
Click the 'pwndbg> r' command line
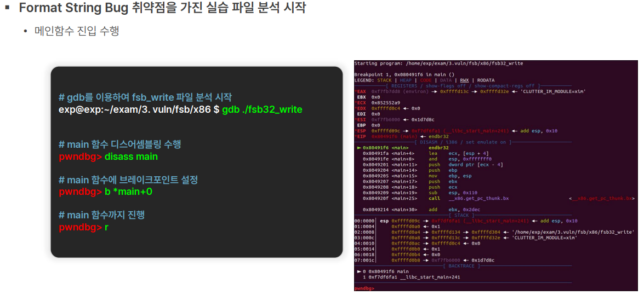83,227
